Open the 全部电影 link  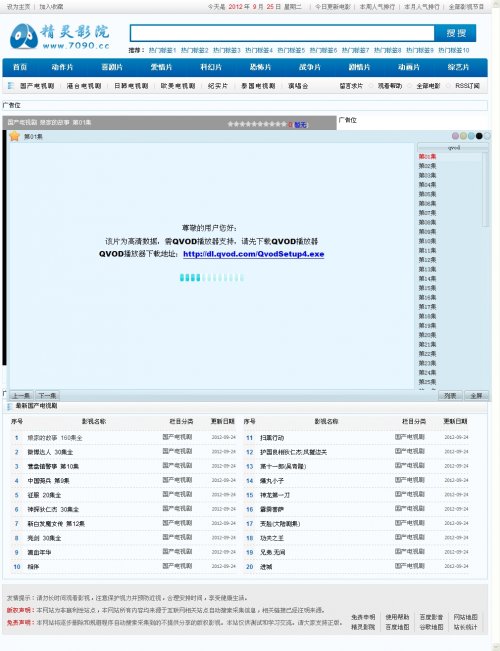pyautogui.click(x=428, y=86)
